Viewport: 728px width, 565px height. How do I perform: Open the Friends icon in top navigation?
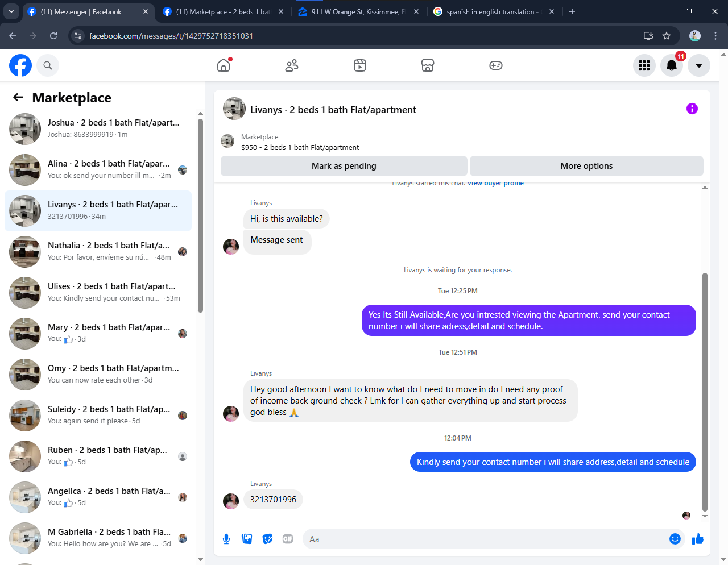[292, 65]
